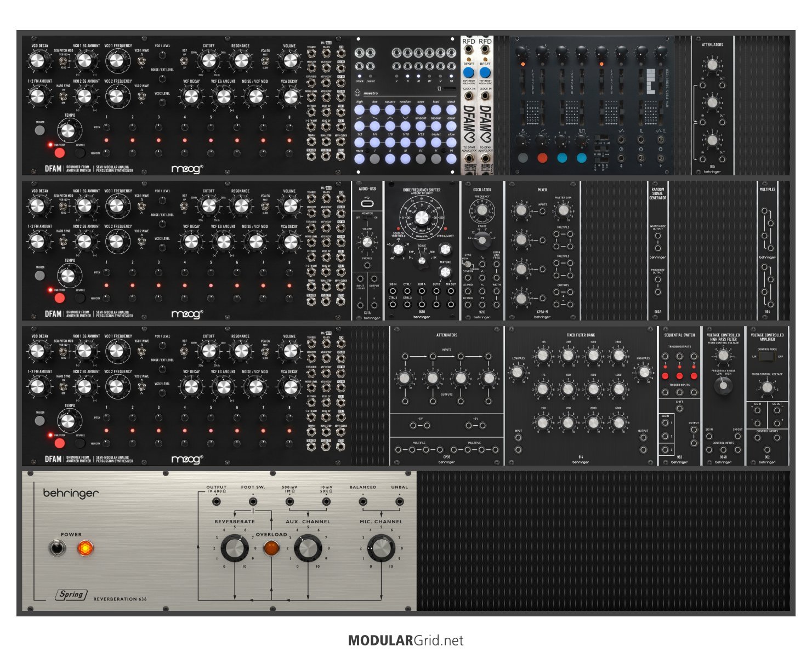Click the Master Gain knob on the Mixer
The image size is (812, 652).
point(563,210)
